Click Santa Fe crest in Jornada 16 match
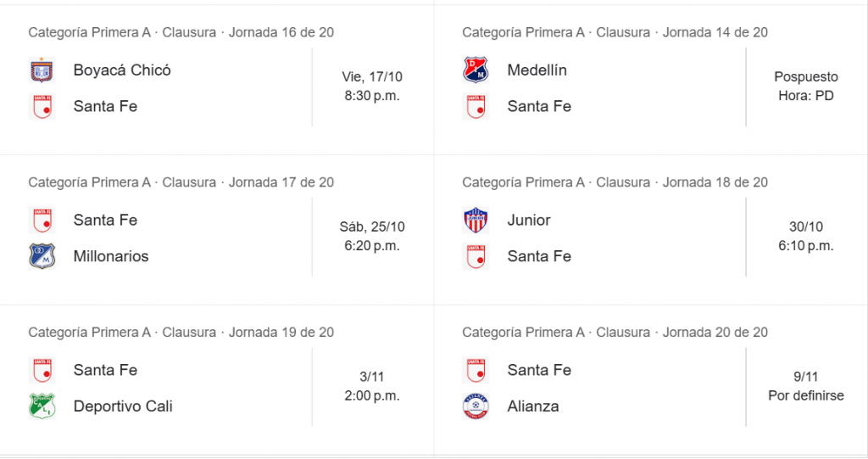The height and width of the screenshot is (459, 868). click(42, 107)
